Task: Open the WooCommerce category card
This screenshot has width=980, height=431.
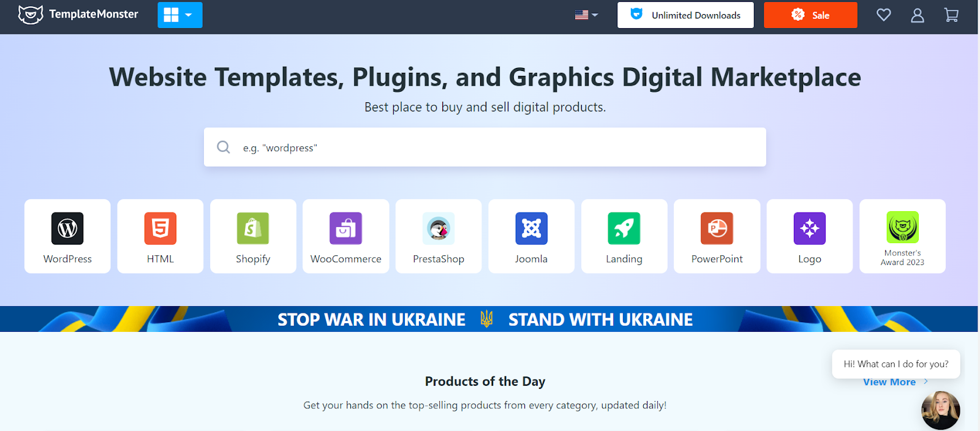Action: pyautogui.click(x=346, y=236)
